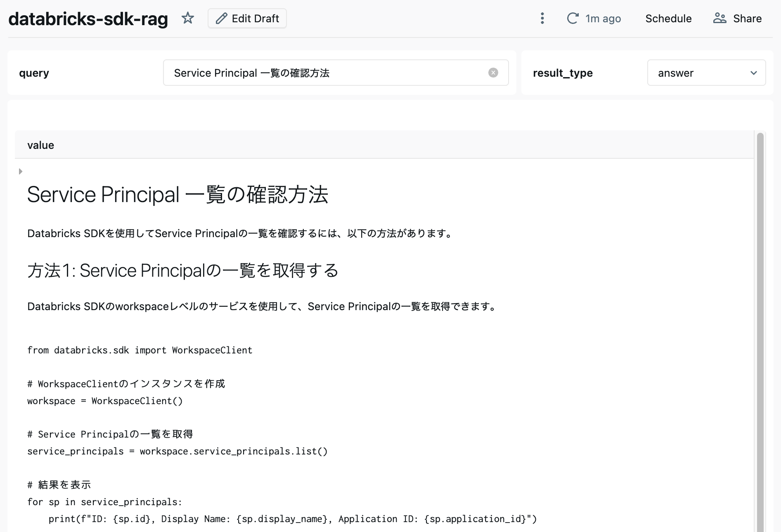
Task: Click the heading 方法1: Service Principalの一覧を取得する
Action: (x=182, y=271)
